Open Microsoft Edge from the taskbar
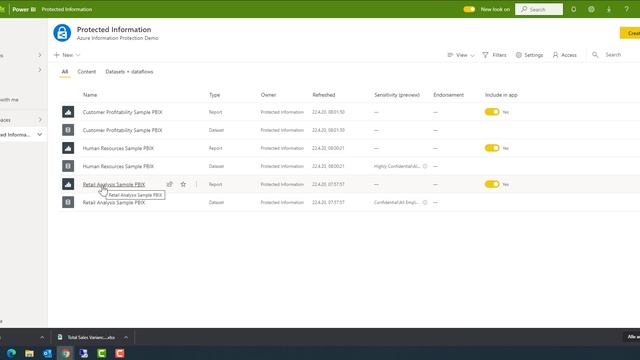Image resolution: width=640 pixels, height=360 pixels. (11, 353)
